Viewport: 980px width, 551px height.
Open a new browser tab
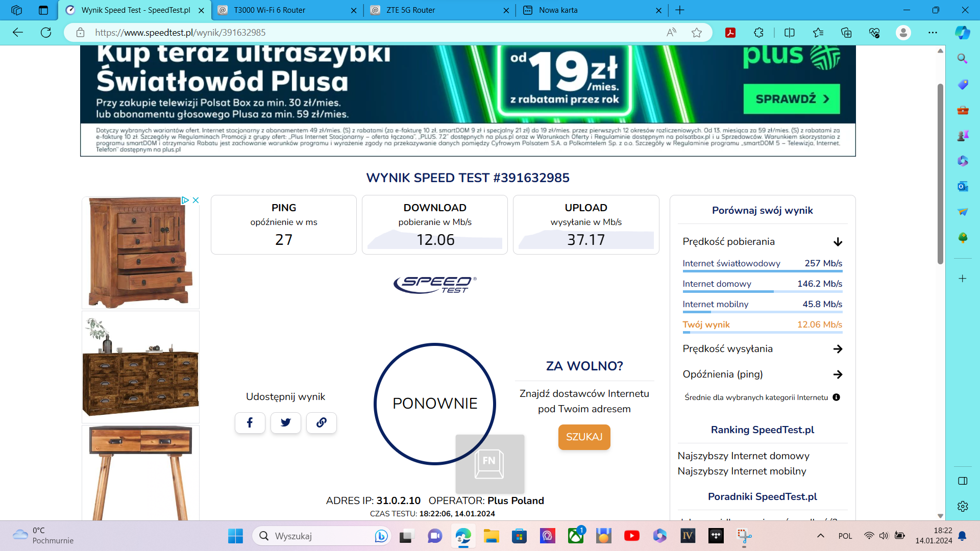pyautogui.click(x=679, y=10)
